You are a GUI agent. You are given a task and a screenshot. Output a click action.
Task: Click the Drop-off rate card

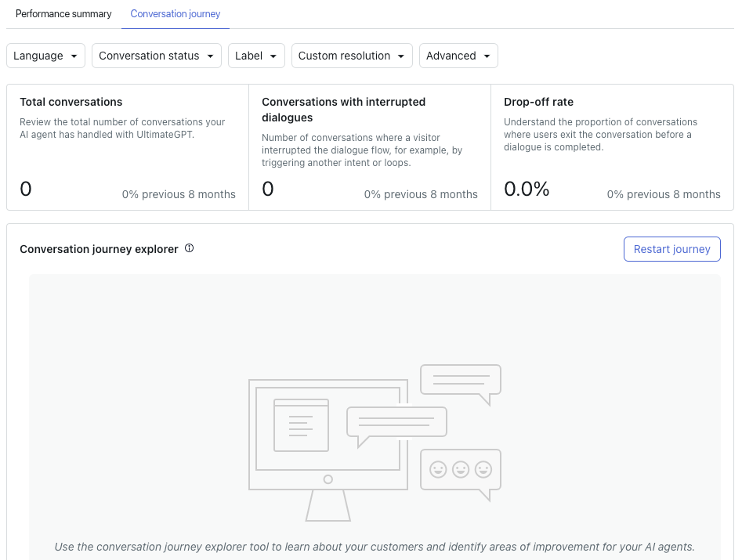(x=613, y=147)
